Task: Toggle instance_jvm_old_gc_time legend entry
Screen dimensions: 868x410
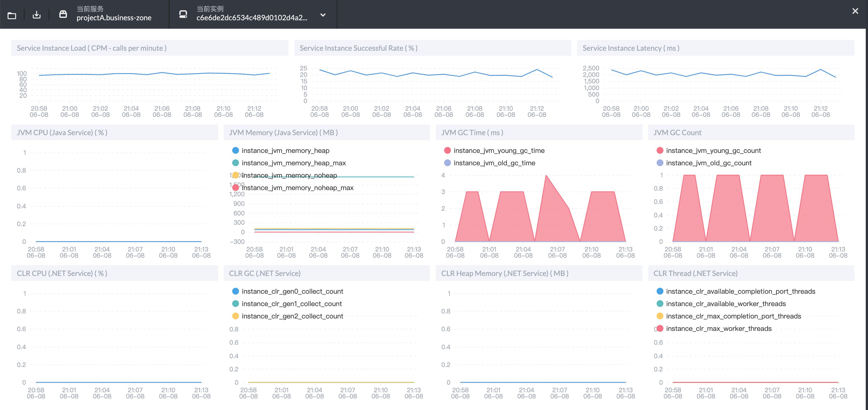Action: point(494,163)
